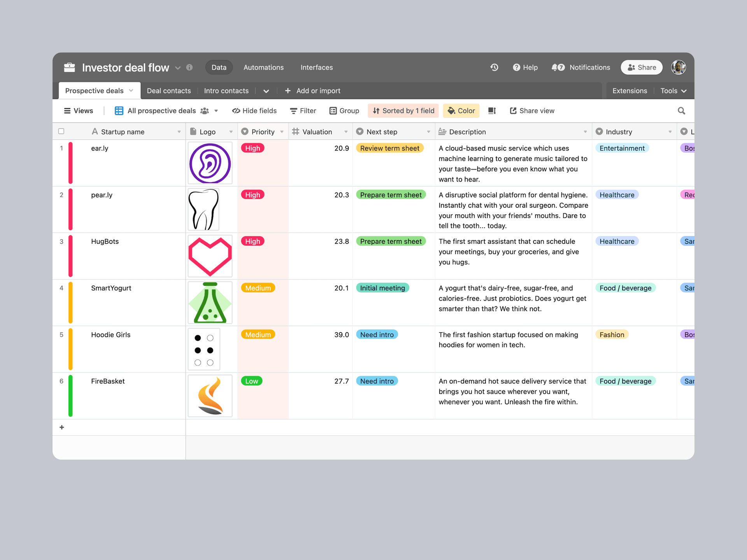The height and width of the screenshot is (560, 747).
Task: Open the Description column dropdown arrow
Action: [585, 132]
